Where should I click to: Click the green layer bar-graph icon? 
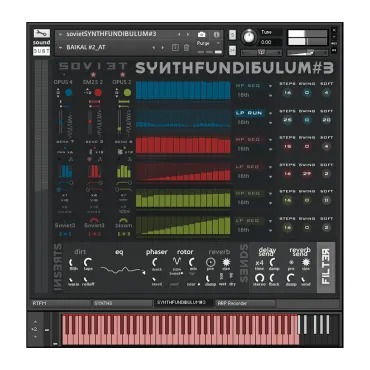tap(124, 171)
